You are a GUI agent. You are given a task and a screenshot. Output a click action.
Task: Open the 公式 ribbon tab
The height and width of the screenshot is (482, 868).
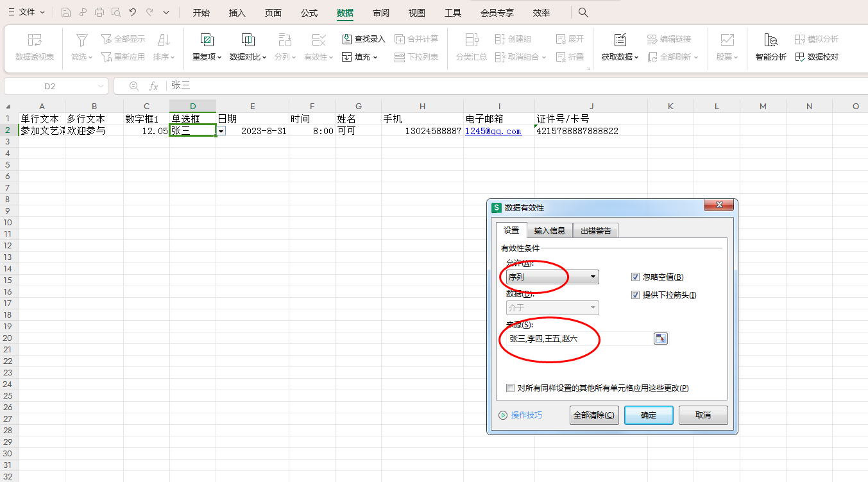309,13
